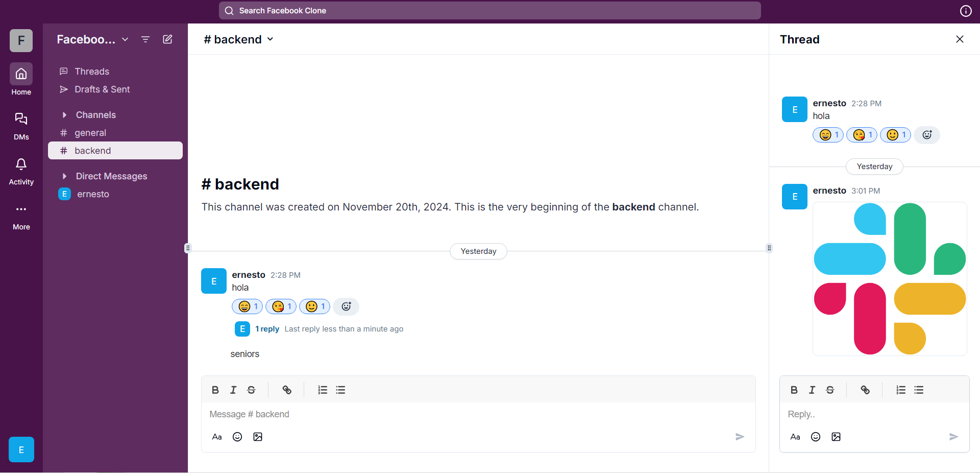Insert bulleted list in channel composer
The width and height of the screenshot is (980, 473).
point(340,390)
